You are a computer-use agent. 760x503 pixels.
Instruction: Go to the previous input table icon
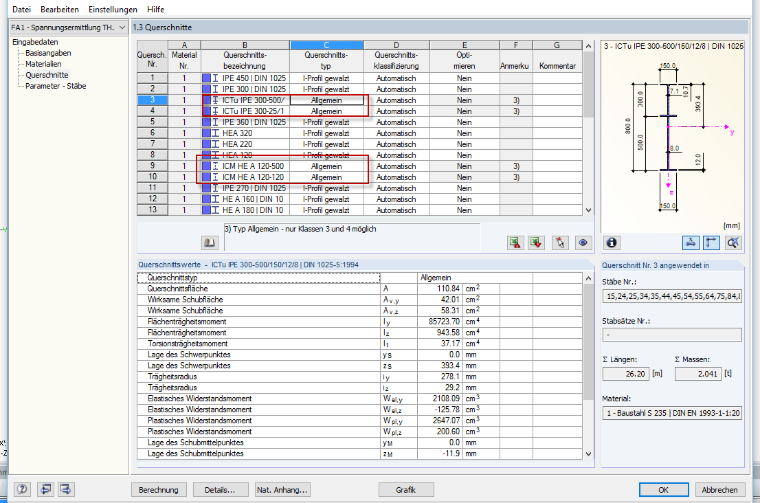(46, 489)
